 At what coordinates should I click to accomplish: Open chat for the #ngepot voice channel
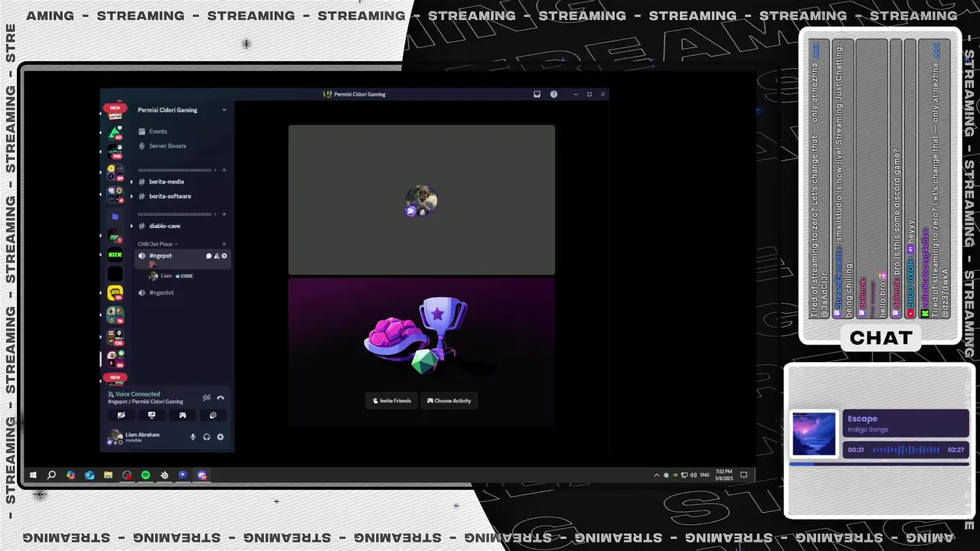point(209,256)
